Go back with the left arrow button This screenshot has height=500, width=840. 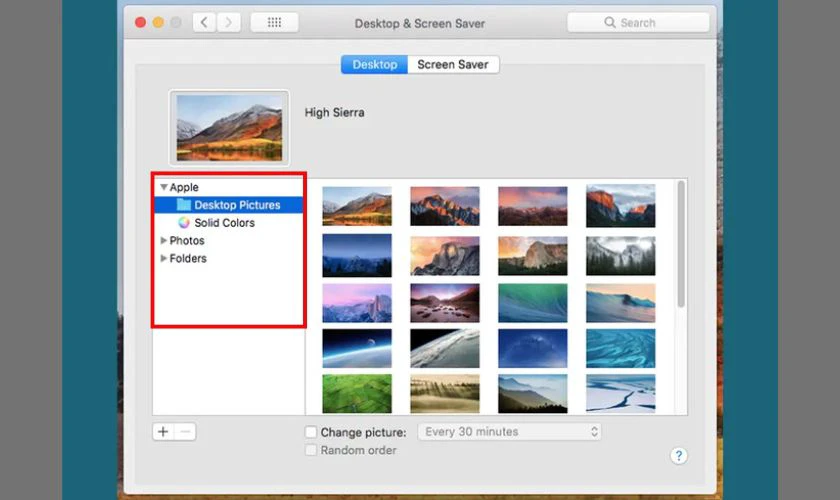point(204,23)
